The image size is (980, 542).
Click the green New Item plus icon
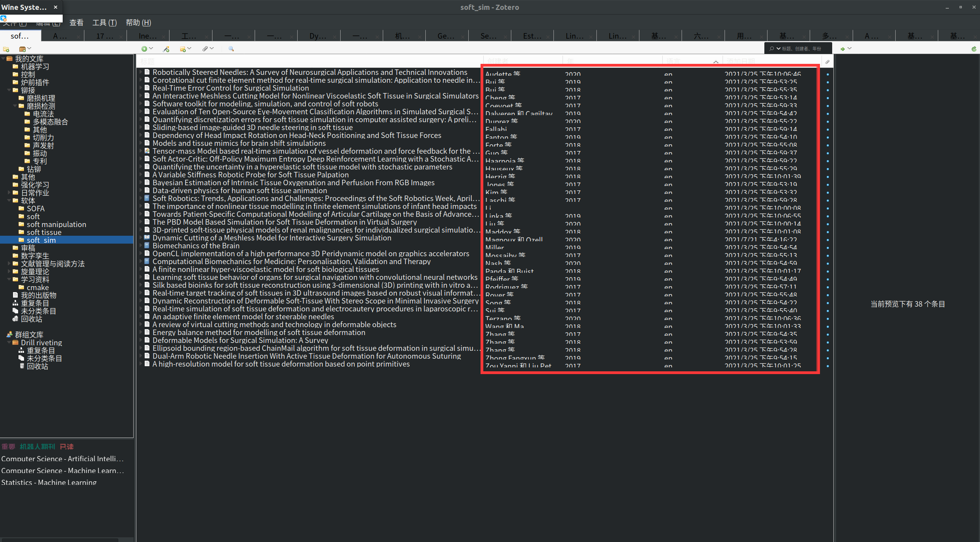tap(144, 49)
